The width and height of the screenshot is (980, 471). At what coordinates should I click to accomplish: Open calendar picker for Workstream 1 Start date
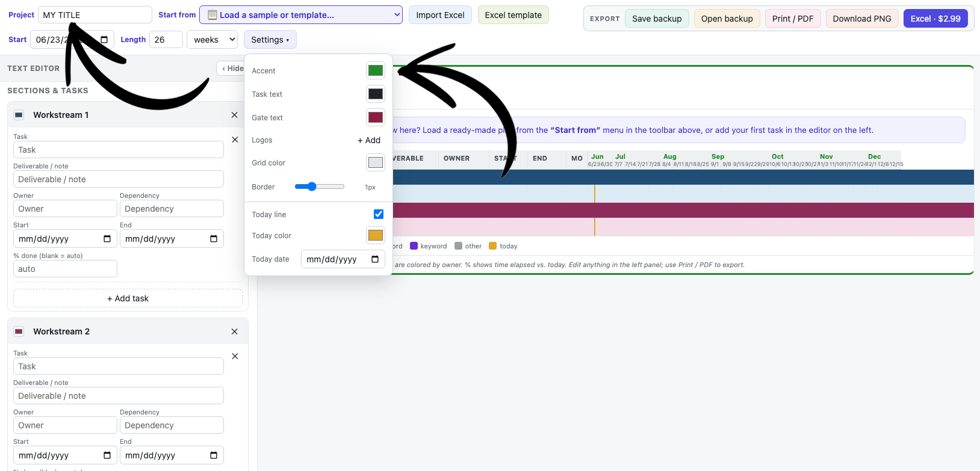click(107, 239)
